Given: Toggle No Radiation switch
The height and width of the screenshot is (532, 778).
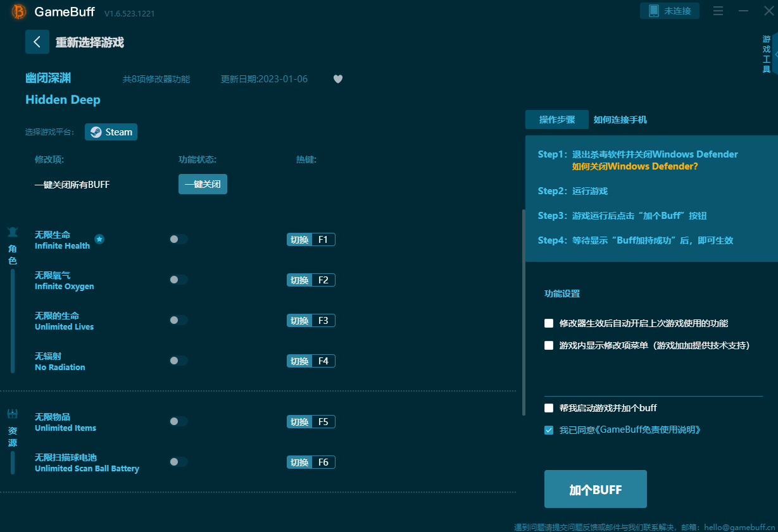Looking at the screenshot, I should [179, 361].
